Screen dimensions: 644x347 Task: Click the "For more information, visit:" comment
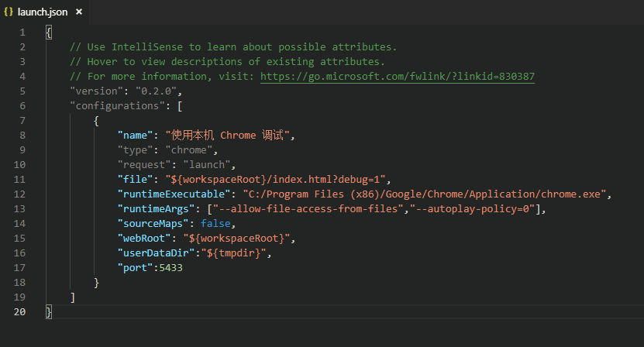click(162, 77)
